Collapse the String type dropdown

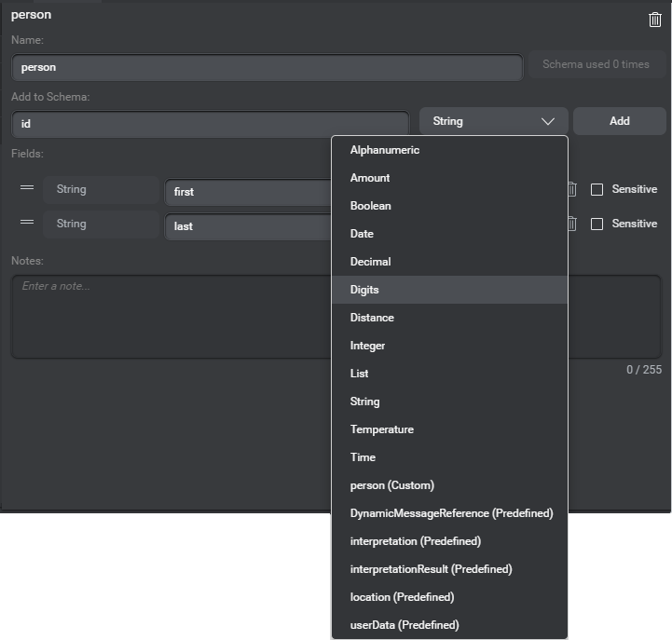(493, 121)
